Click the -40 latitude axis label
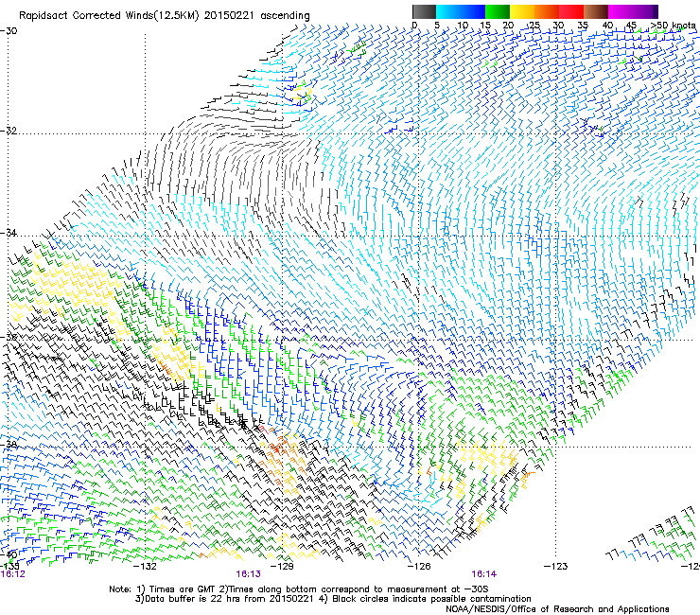The height and width of the screenshot is (615, 700). 9,555
